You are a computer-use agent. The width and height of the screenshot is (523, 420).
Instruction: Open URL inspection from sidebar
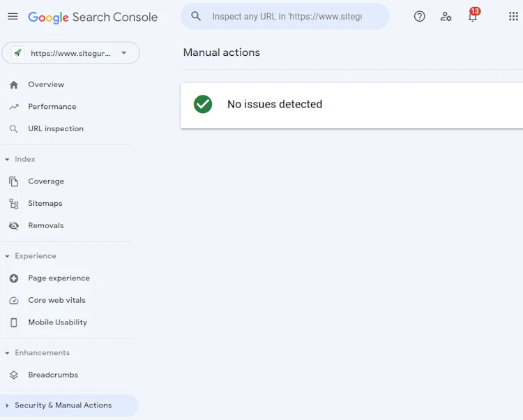(x=56, y=128)
